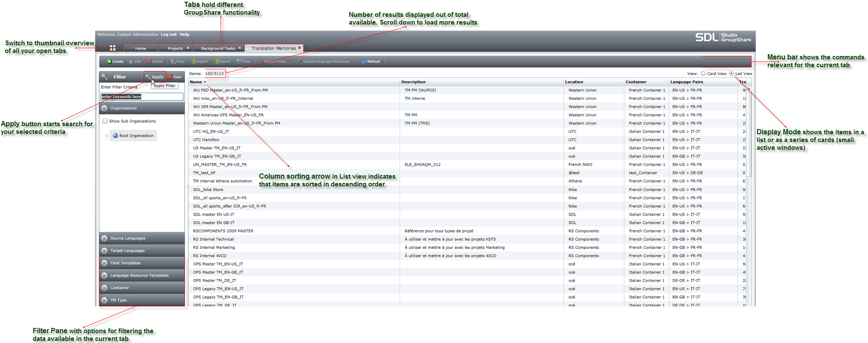Collapse the Organizations filter section
868x343 pixels.
point(142,108)
